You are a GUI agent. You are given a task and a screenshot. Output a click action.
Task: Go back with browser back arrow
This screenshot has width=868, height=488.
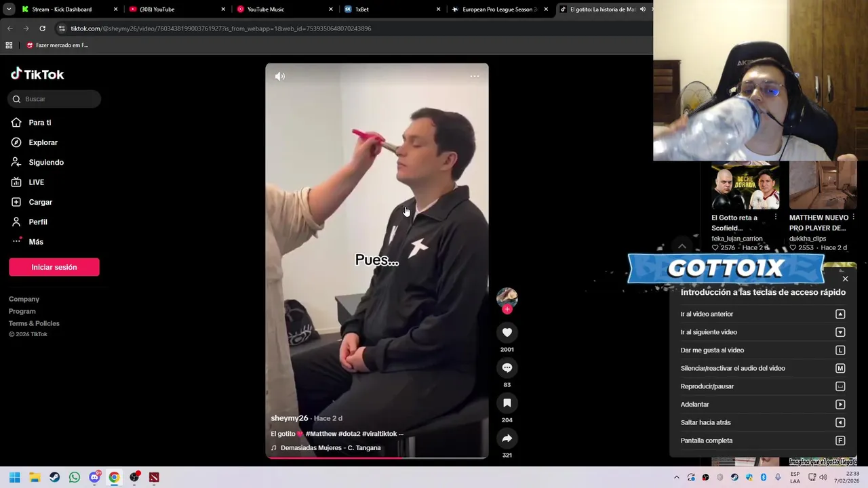(9, 28)
